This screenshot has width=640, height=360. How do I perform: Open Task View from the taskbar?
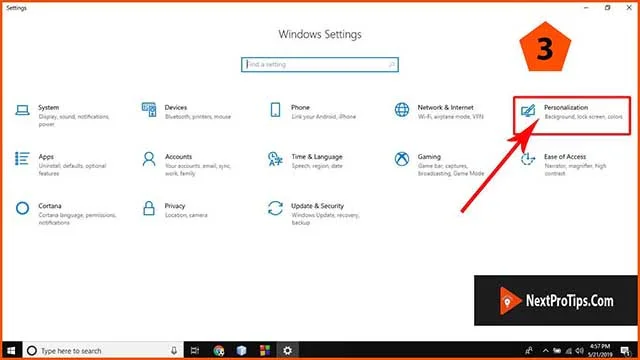pos(195,351)
